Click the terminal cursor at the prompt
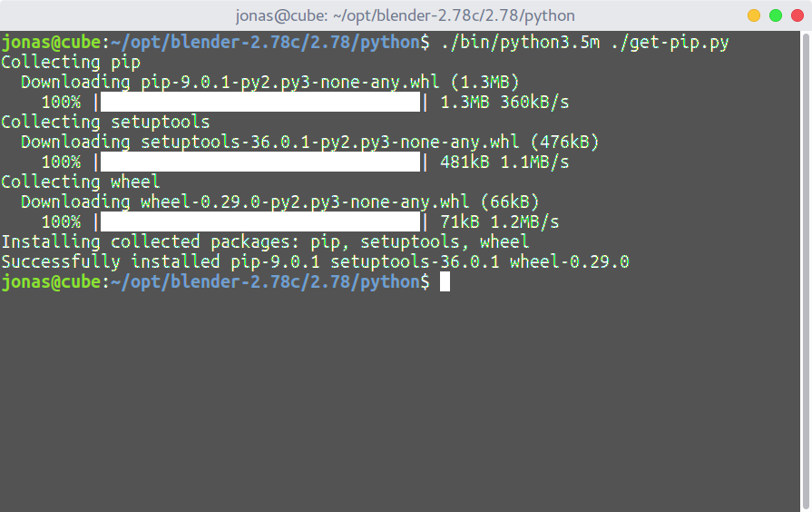Screen dimensions: 812x512 pyautogui.click(x=445, y=282)
